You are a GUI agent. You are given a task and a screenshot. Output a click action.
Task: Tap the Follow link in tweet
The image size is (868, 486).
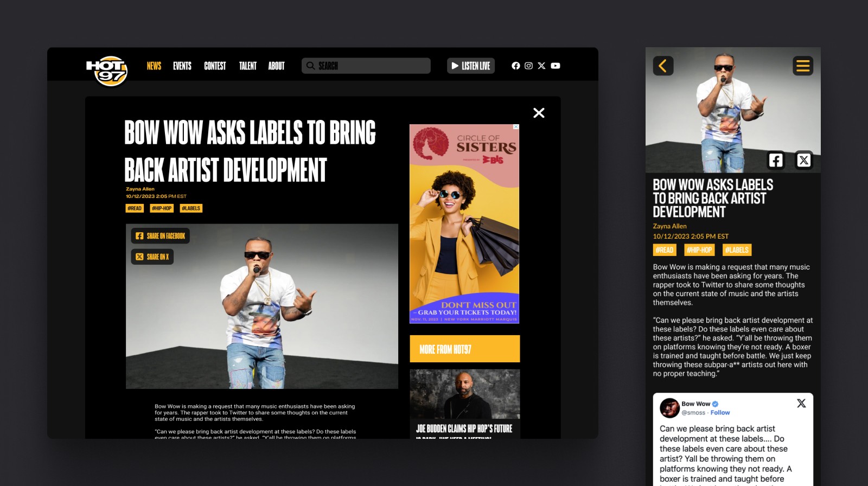720,413
